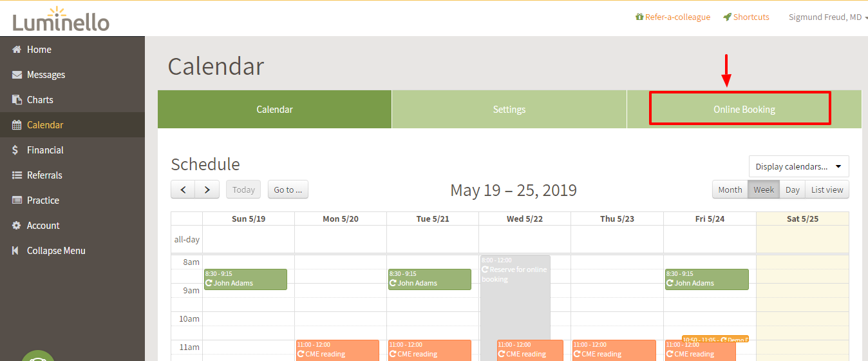The width and height of the screenshot is (868, 361).
Task: Click the May 19 – 25, 2019 title
Action: [x=513, y=190]
